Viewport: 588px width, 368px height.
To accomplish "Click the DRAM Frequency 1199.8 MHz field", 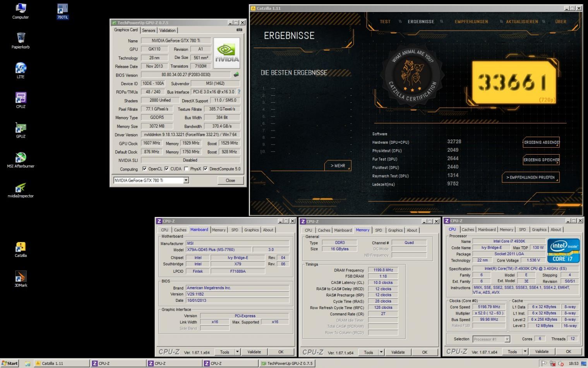I will [383, 270].
